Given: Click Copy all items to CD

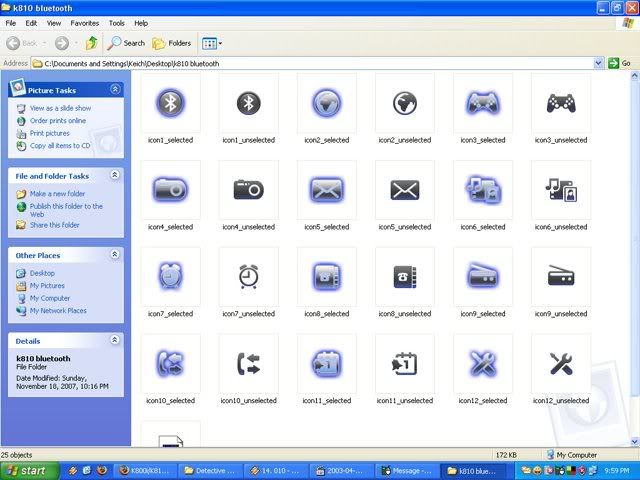Looking at the screenshot, I should pos(60,146).
